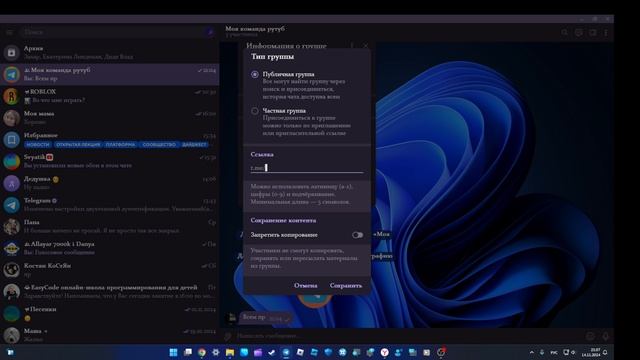This screenshot has height=360, width=640.
Task: Click the Telegram chat avatar icon
Action: [11, 205]
